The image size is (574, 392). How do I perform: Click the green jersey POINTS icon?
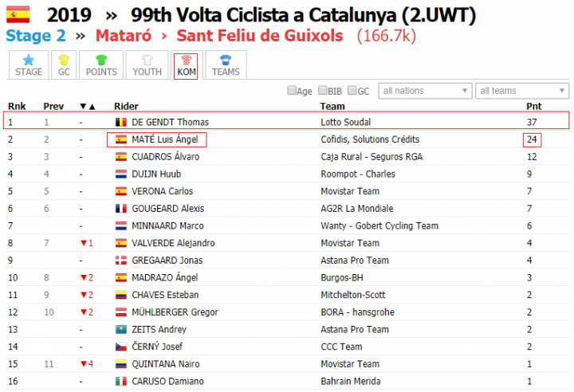101,60
